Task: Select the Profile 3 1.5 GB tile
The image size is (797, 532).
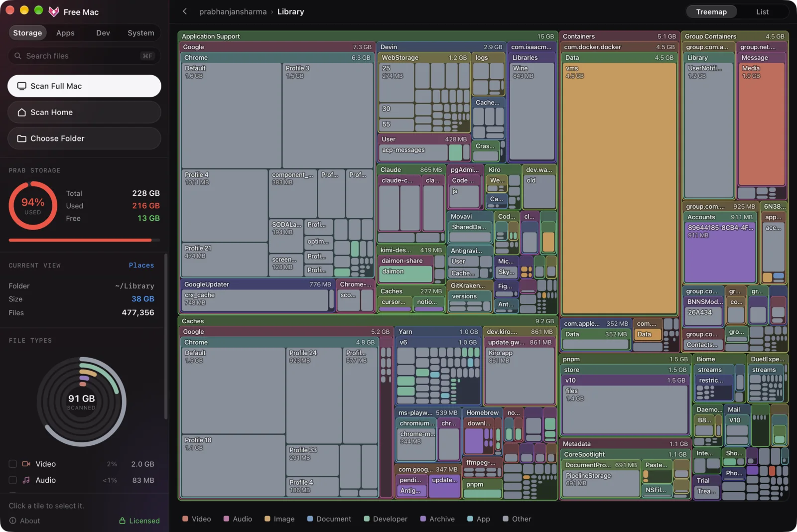Action: click(328, 116)
